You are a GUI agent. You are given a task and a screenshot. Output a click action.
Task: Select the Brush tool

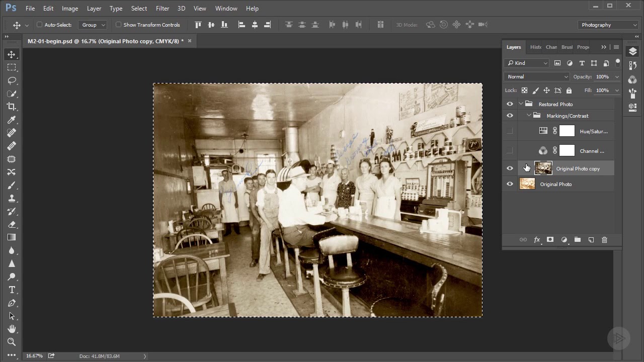[12, 185]
